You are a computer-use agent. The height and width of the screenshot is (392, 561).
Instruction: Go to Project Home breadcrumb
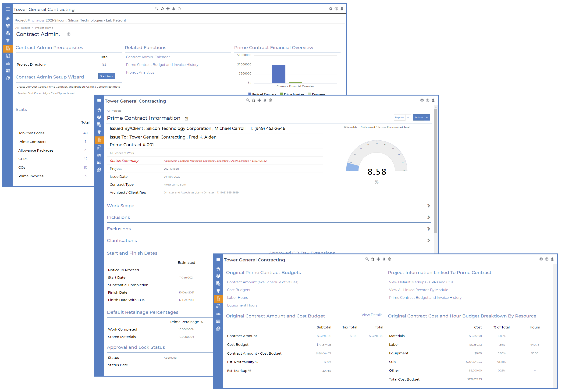[44, 28]
